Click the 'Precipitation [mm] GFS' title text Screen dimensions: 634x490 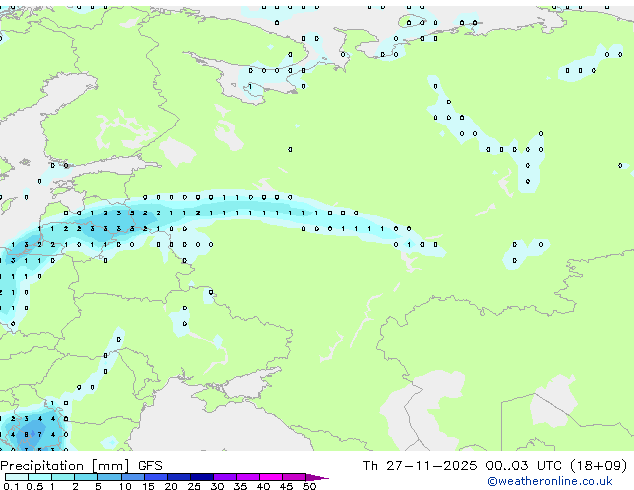coord(81,466)
